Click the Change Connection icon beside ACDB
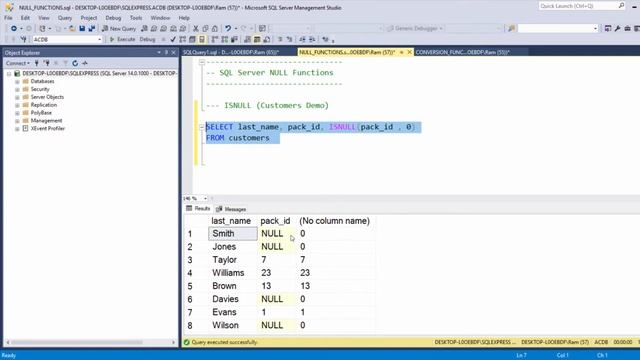 23,40
